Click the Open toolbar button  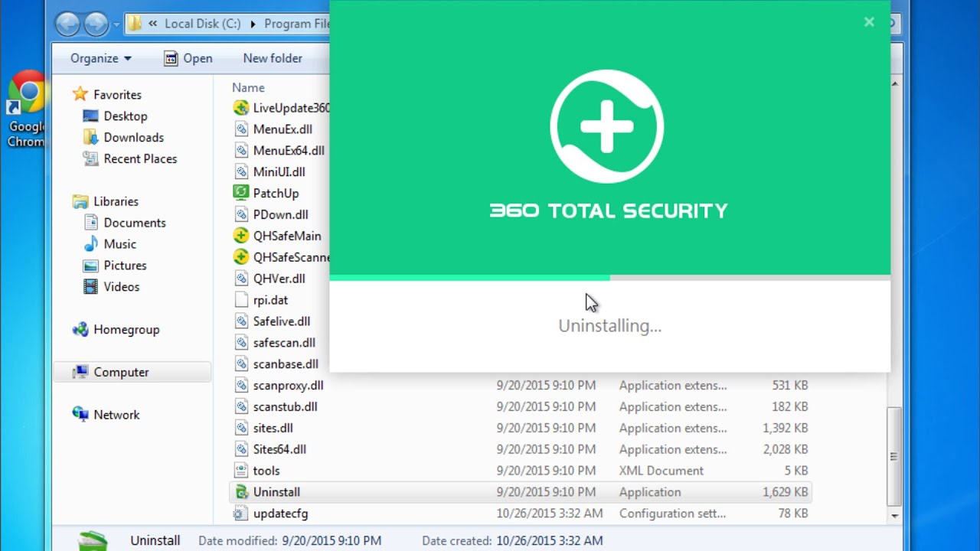click(188, 58)
